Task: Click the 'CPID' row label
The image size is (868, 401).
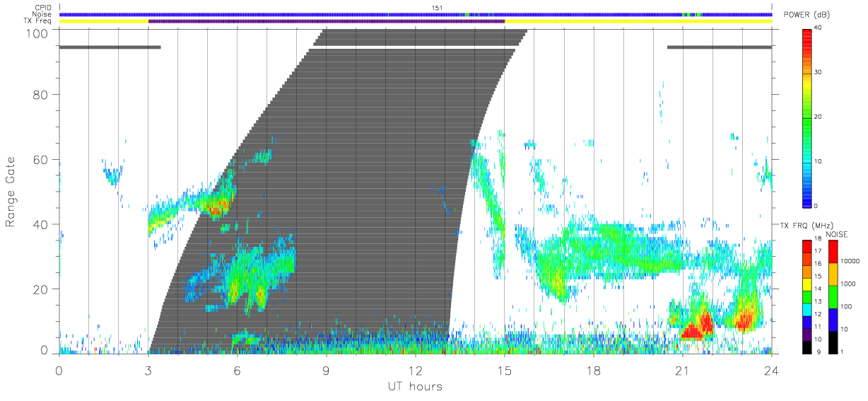Action: tap(43, 8)
